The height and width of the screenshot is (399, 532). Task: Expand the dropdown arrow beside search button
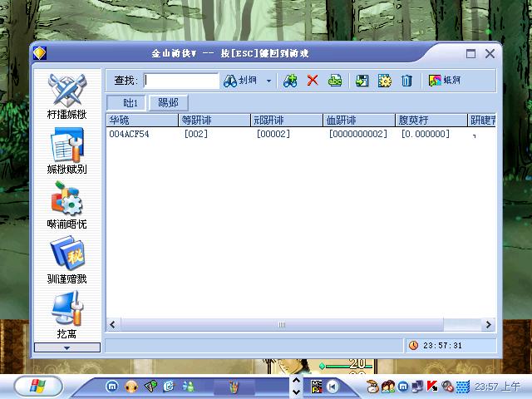point(268,81)
